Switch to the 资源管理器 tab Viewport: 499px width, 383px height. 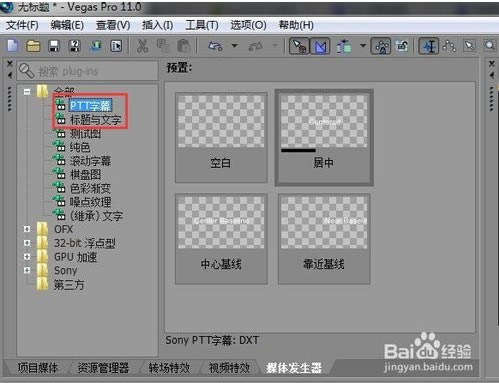[103, 368]
